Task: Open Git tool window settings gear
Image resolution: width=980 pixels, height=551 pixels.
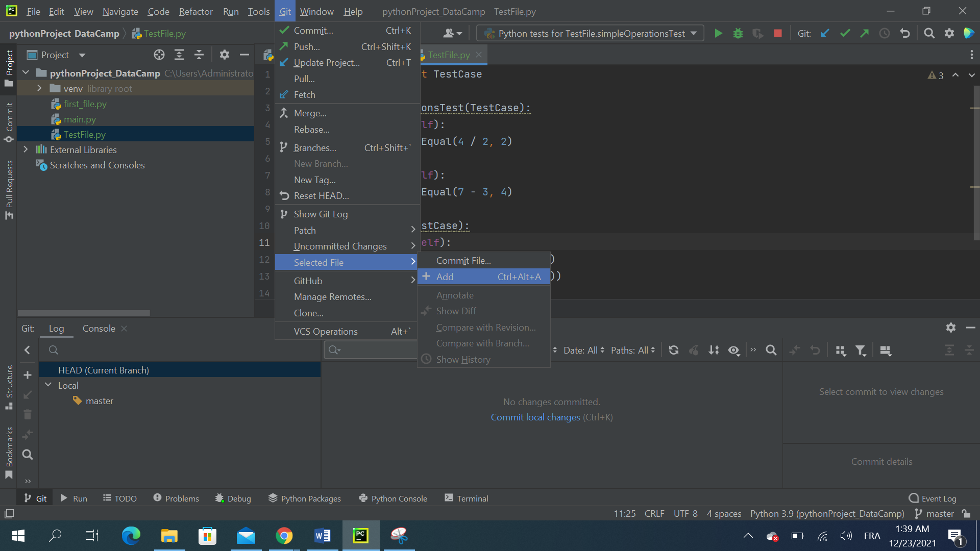Action: tap(950, 328)
